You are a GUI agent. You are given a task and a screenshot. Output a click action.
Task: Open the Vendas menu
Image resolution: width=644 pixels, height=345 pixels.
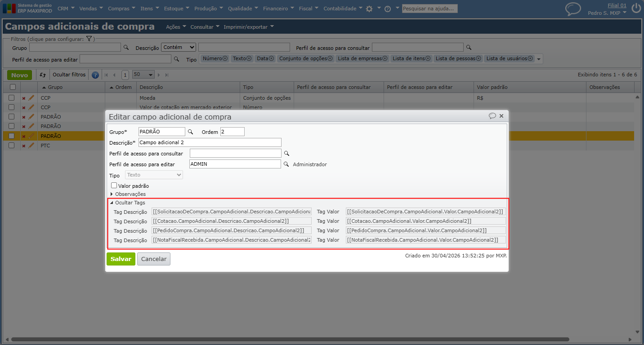pos(91,9)
